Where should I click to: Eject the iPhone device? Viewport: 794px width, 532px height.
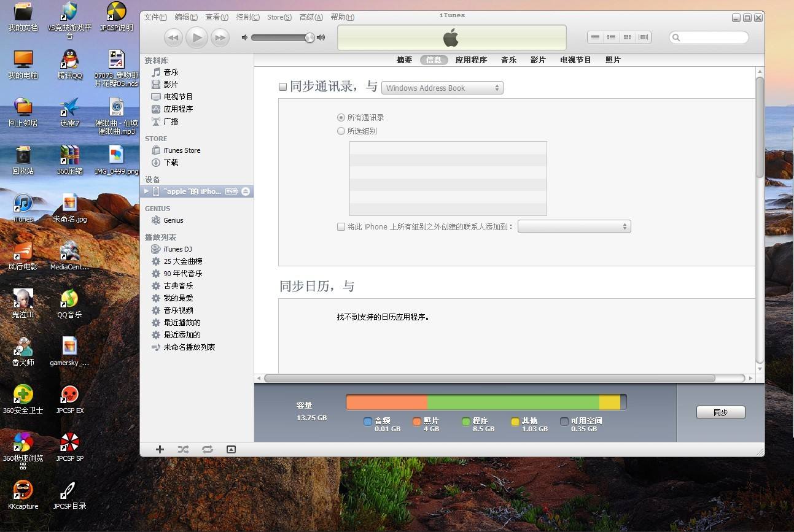[246, 191]
